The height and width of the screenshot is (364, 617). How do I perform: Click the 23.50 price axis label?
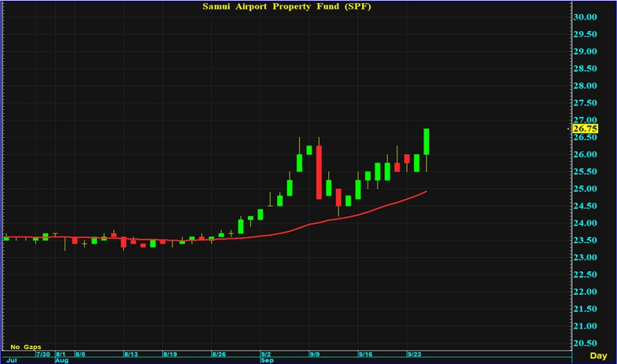coord(586,241)
